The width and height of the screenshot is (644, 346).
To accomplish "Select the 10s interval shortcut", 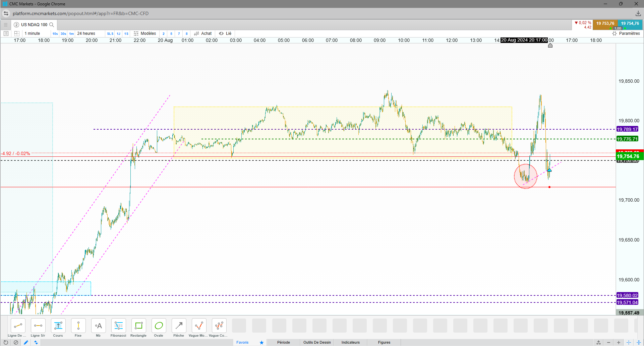I will coord(55,33).
